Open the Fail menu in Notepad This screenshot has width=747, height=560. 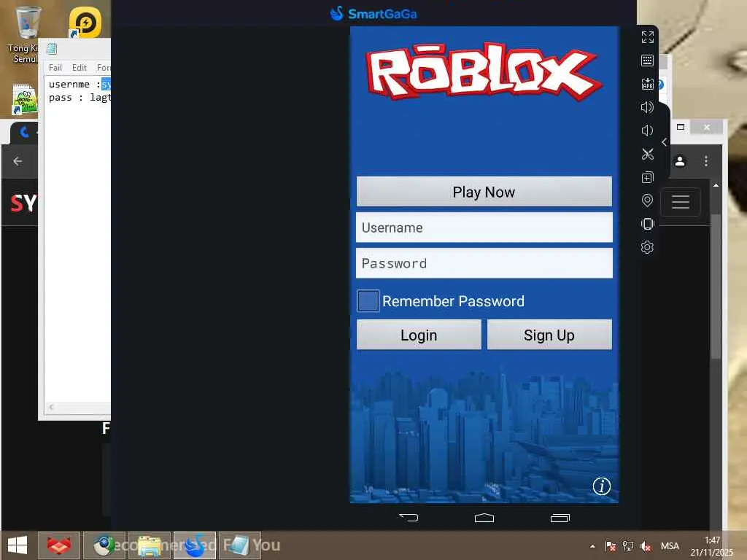click(x=55, y=68)
